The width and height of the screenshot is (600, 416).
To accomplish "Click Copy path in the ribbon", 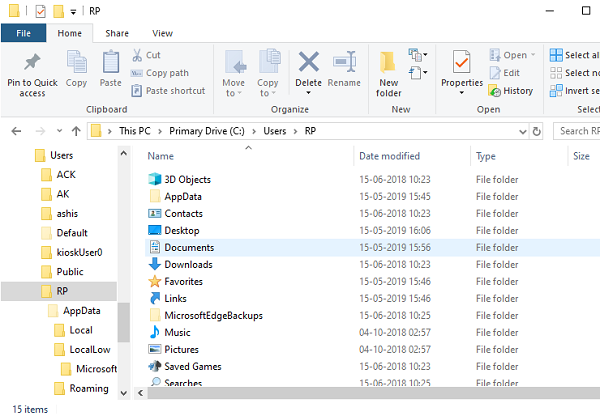I will point(160,73).
